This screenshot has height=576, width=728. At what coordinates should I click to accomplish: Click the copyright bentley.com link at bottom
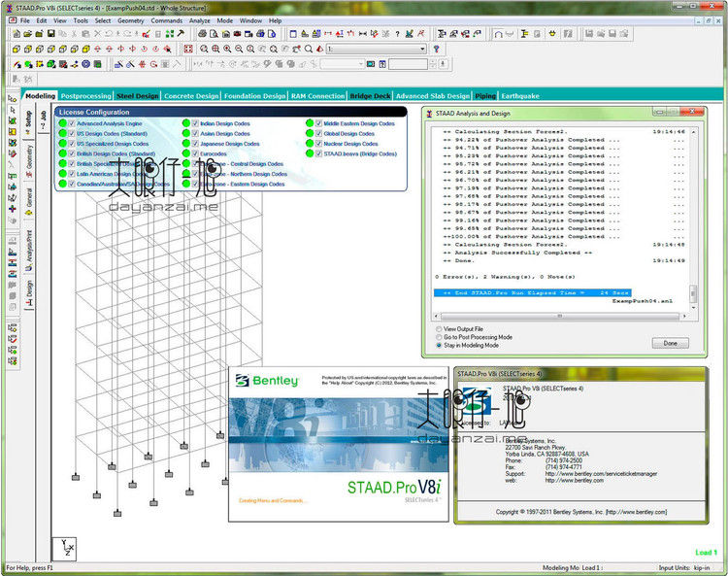point(637,512)
